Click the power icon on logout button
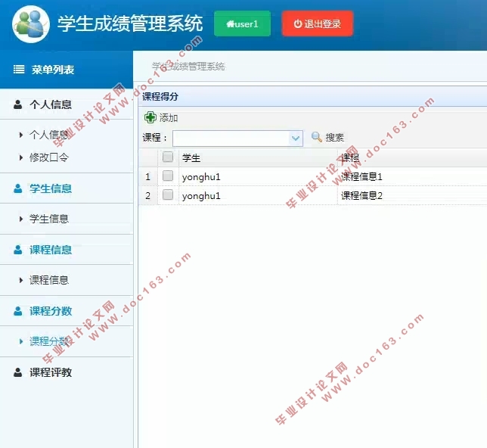This screenshot has width=487, height=448. pyautogui.click(x=298, y=24)
